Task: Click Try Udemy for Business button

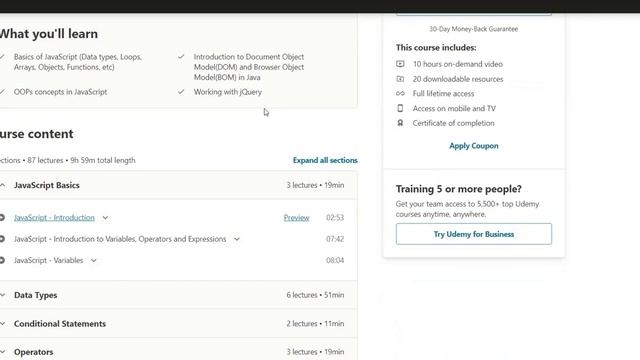Action: [473, 234]
